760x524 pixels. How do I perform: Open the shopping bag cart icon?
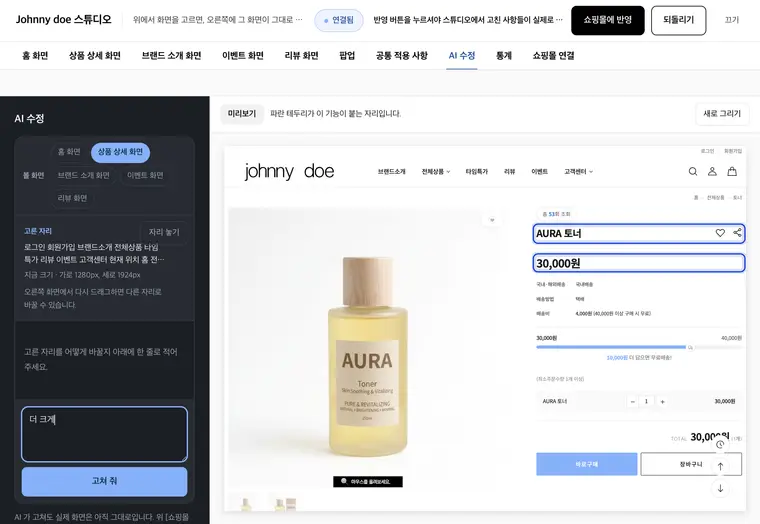click(x=732, y=171)
